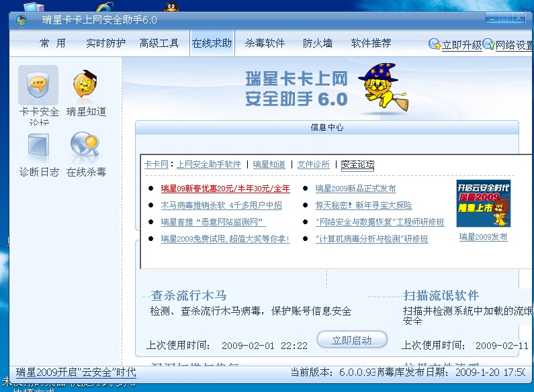Click the Internet Explorer desktop icon

coord(104,7)
